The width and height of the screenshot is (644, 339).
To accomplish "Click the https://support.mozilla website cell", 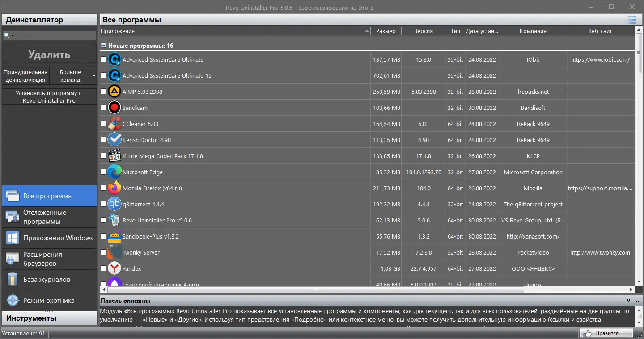I will point(600,188).
